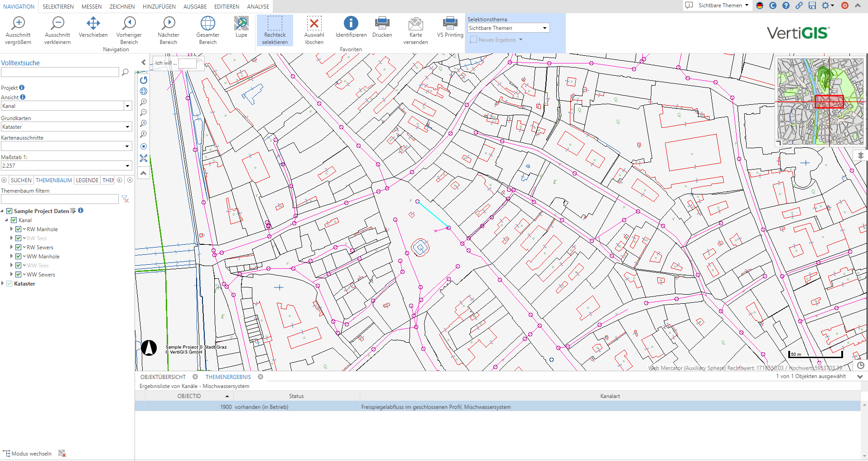Image resolution: width=868 pixels, height=461 pixels.
Task: Toggle the WW Sewers layer checkbox
Action: point(19,275)
